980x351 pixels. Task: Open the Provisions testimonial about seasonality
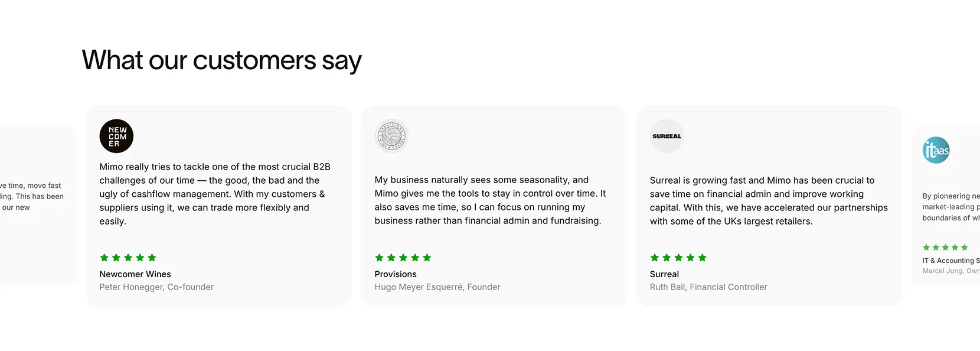point(491,200)
